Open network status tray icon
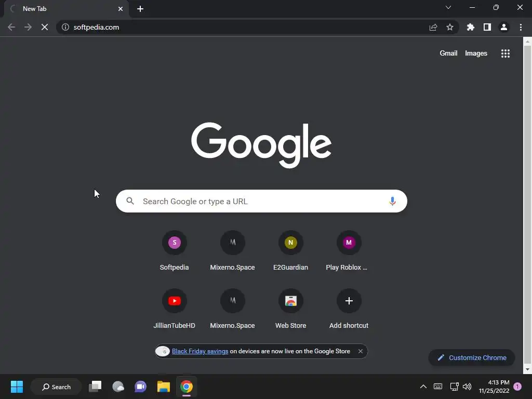Image resolution: width=532 pixels, height=399 pixels. 454,387
